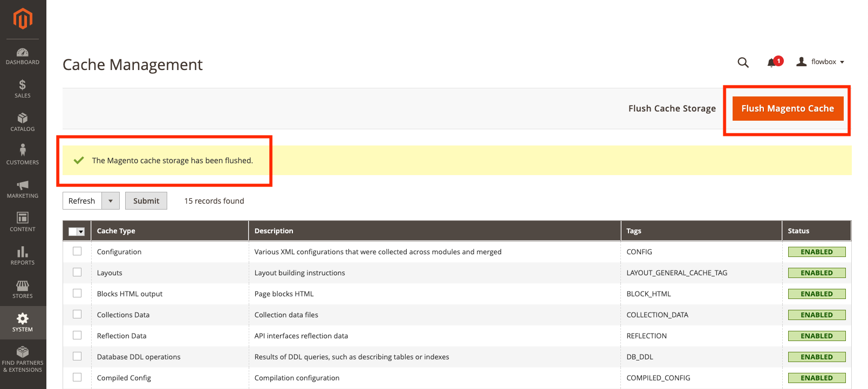Tick the Database DDL operations checkbox

tap(77, 357)
